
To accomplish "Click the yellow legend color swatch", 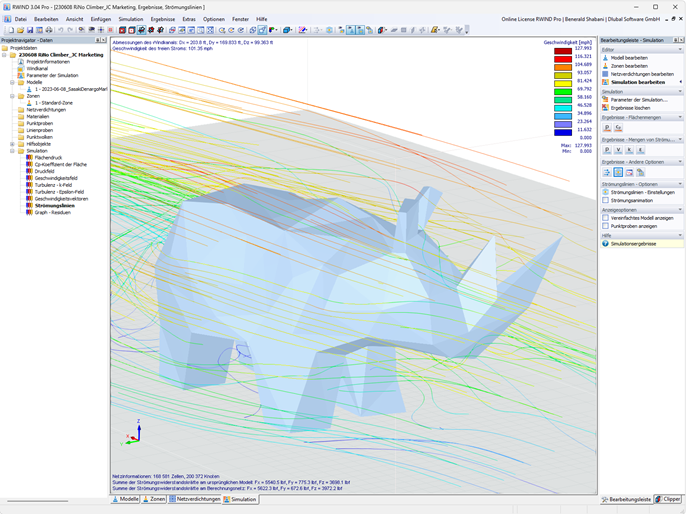I will pyautogui.click(x=563, y=84).
